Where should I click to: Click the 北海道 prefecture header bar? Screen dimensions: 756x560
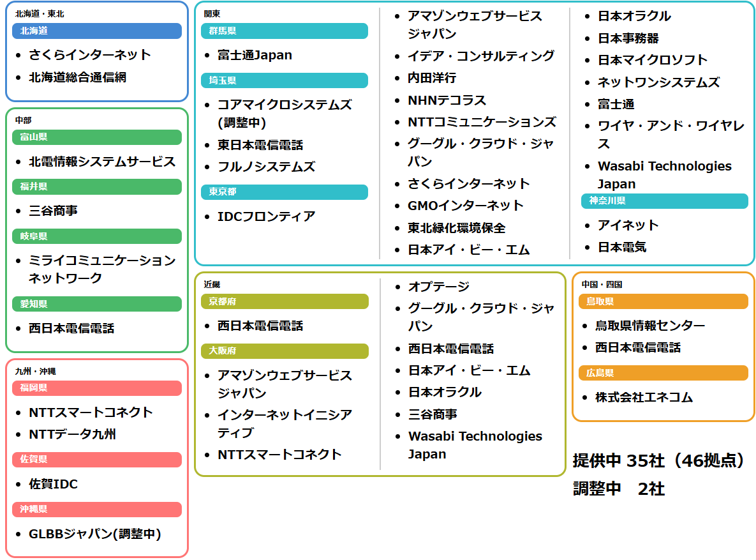click(x=97, y=31)
